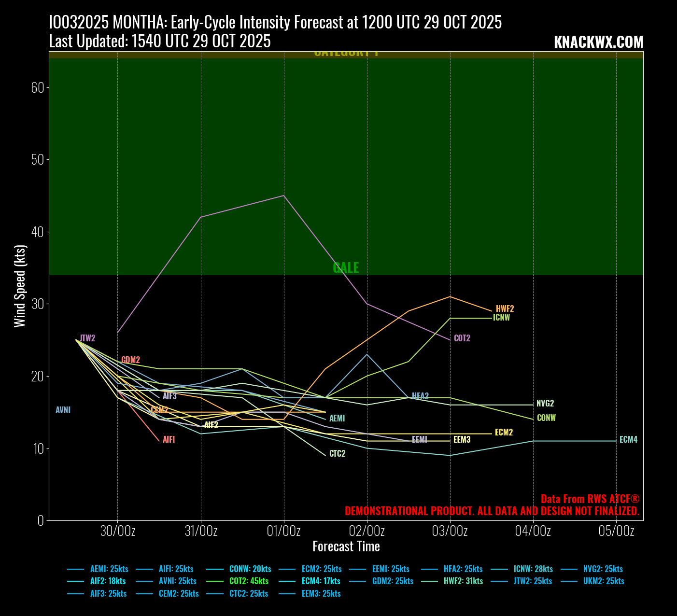The height and width of the screenshot is (616, 677).
Task: Click the NVG2 line label on the chart
Action: click(x=545, y=404)
